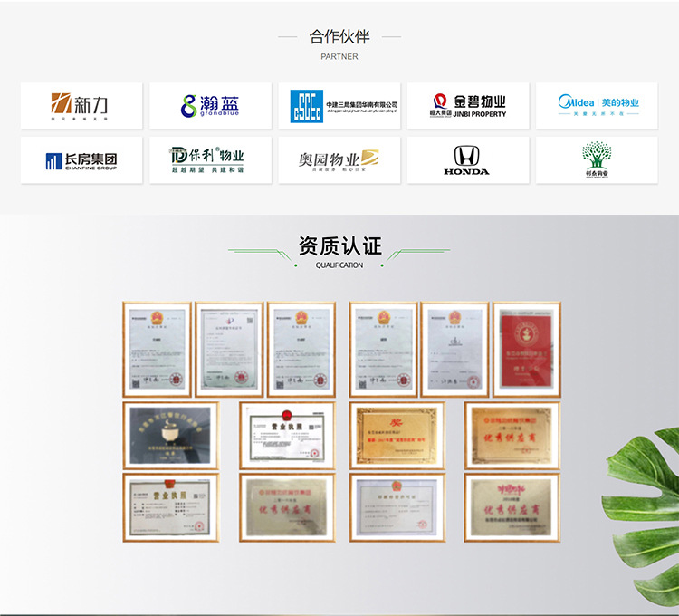Select the CSCEC 中建三局集团华南有限公司 logo
The image size is (679, 616).
point(339,106)
